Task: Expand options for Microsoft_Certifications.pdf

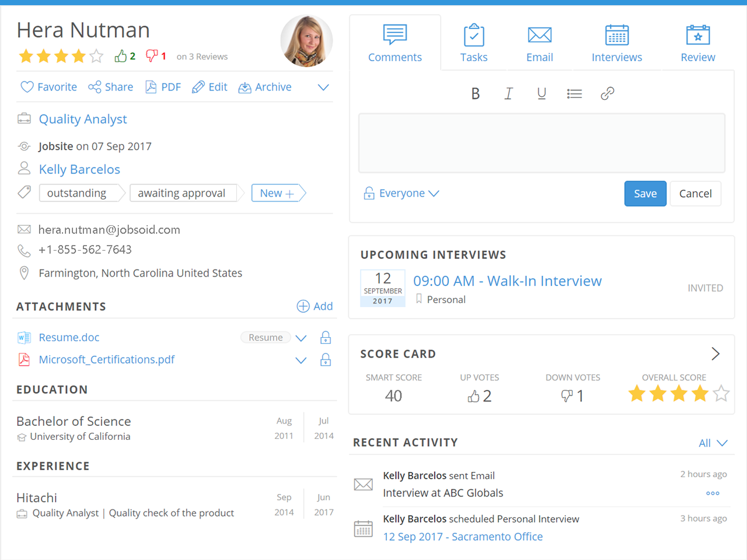Action: click(301, 360)
